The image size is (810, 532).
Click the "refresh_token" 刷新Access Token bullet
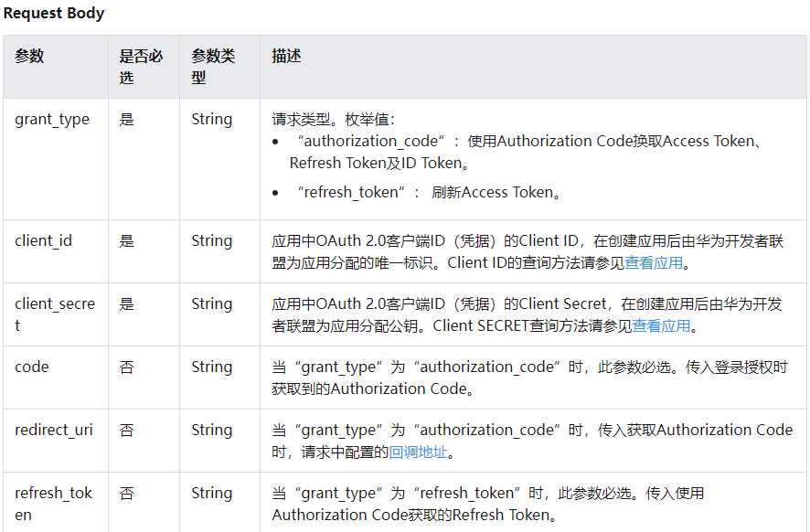pos(430,192)
